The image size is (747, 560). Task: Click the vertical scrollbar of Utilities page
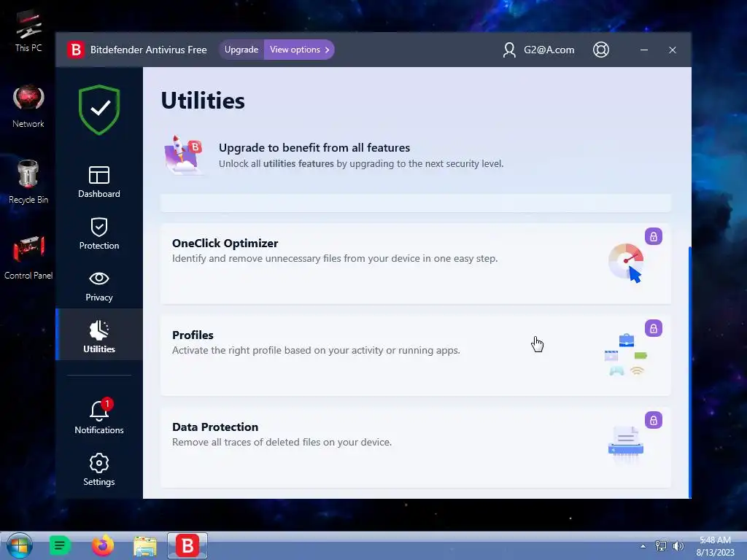click(689, 371)
